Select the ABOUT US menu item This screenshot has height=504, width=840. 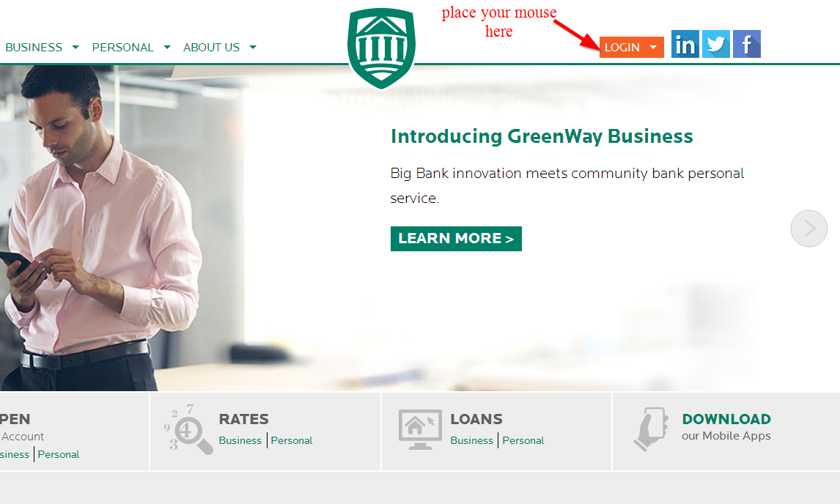(x=211, y=47)
